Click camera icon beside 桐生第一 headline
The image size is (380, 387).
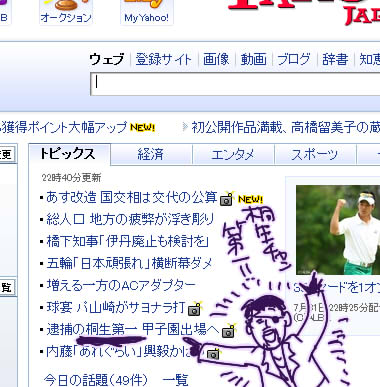pos(229,331)
